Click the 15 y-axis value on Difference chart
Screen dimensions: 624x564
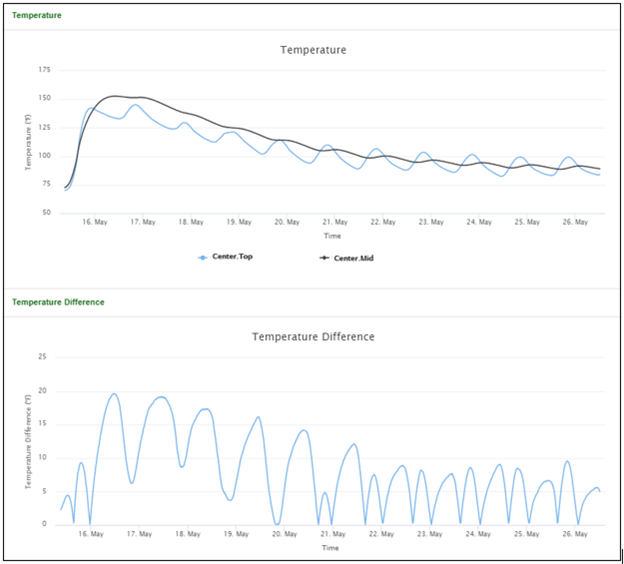pyautogui.click(x=42, y=423)
